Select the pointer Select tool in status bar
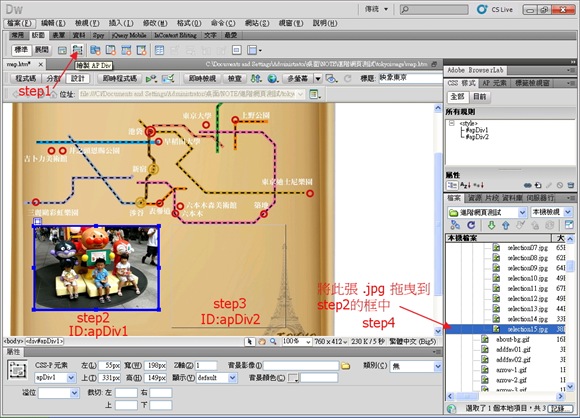This screenshot has width=580, height=418. tap(250, 341)
